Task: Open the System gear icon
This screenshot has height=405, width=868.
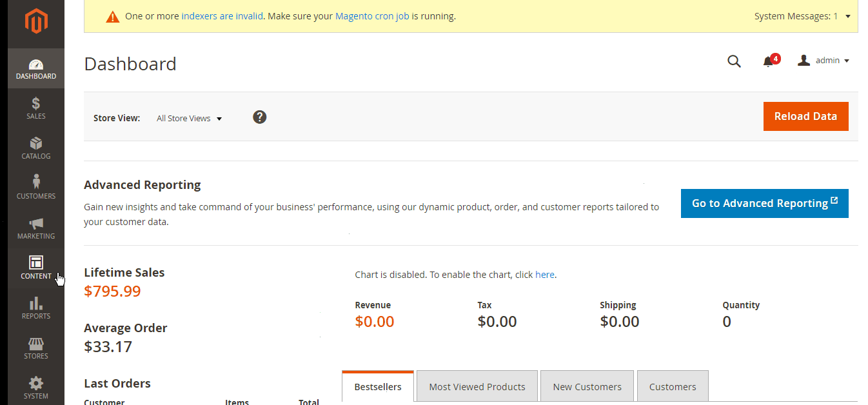Action: pyautogui.click(x=36, y=383)
